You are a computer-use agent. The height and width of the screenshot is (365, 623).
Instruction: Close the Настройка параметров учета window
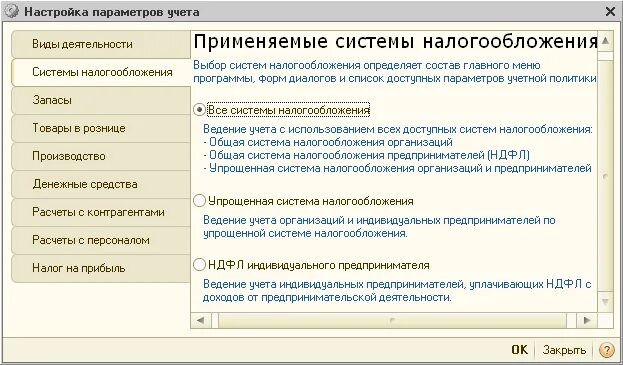(610, 12)
